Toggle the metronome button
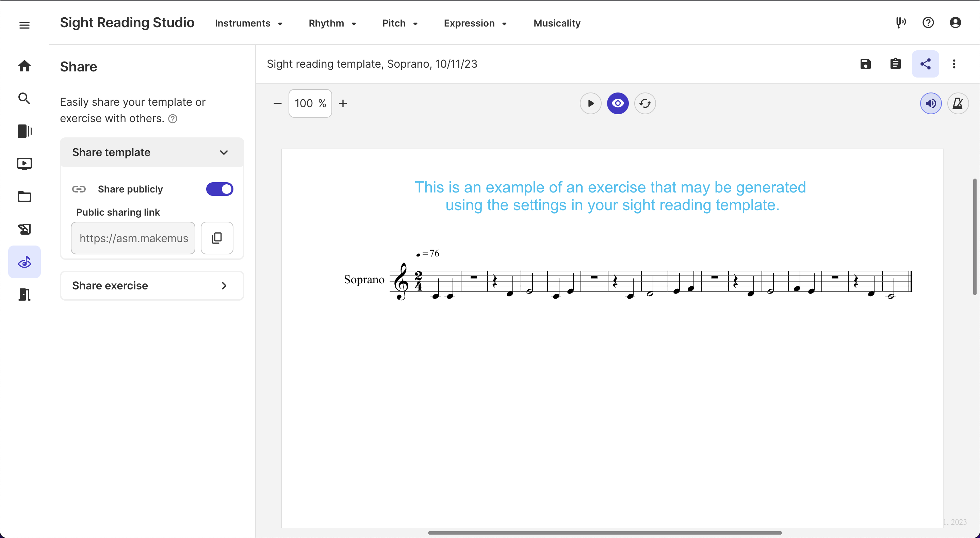 [x=958, y=103]
